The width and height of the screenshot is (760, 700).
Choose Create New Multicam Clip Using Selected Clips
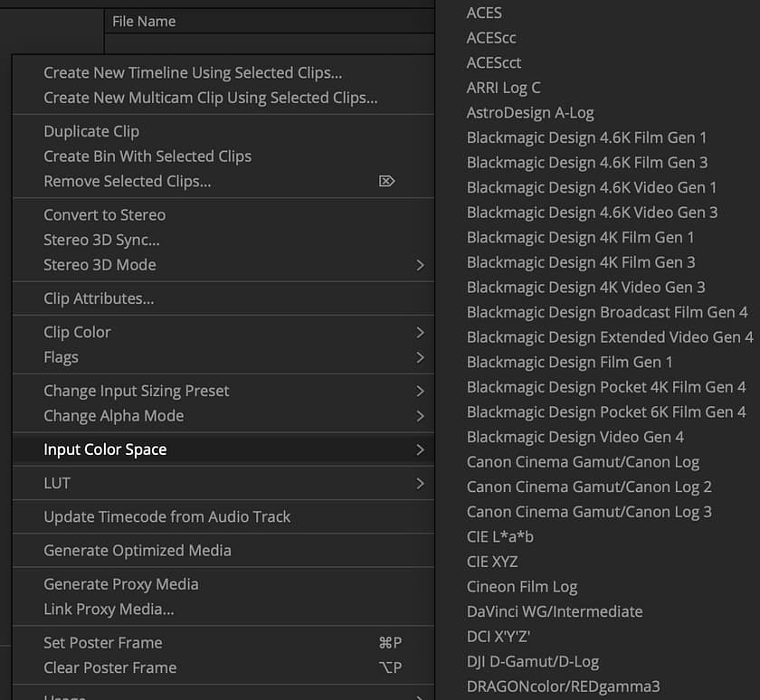210,98
